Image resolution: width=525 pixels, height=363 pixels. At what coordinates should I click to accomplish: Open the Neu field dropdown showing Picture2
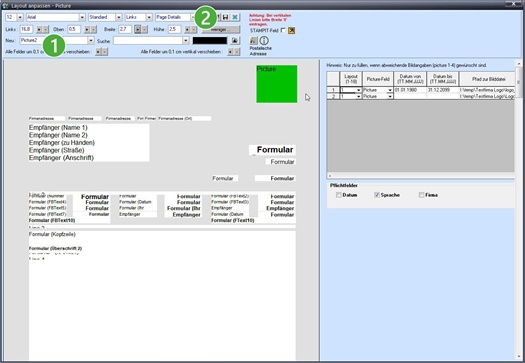tap(91, 41)
